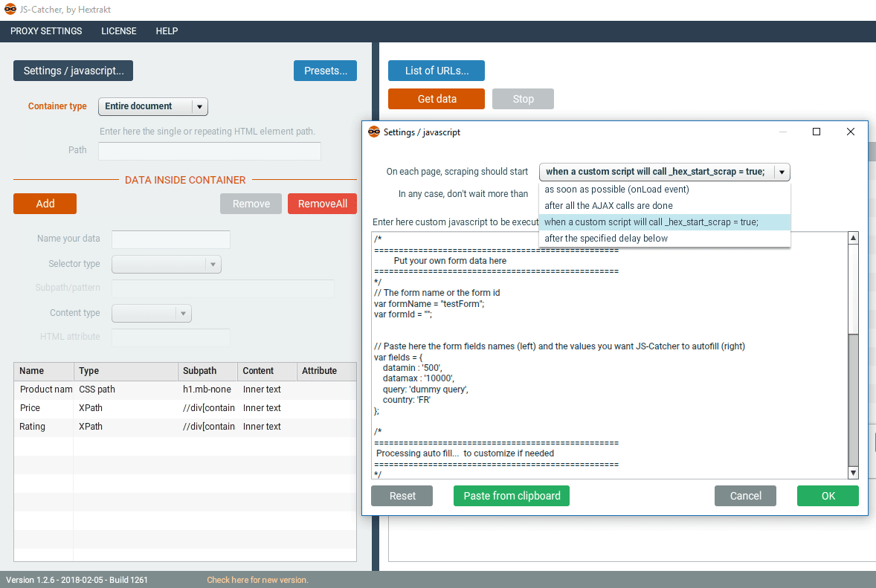Click the container Path input field
Screen dimensions: 876x588
(210, 151)
